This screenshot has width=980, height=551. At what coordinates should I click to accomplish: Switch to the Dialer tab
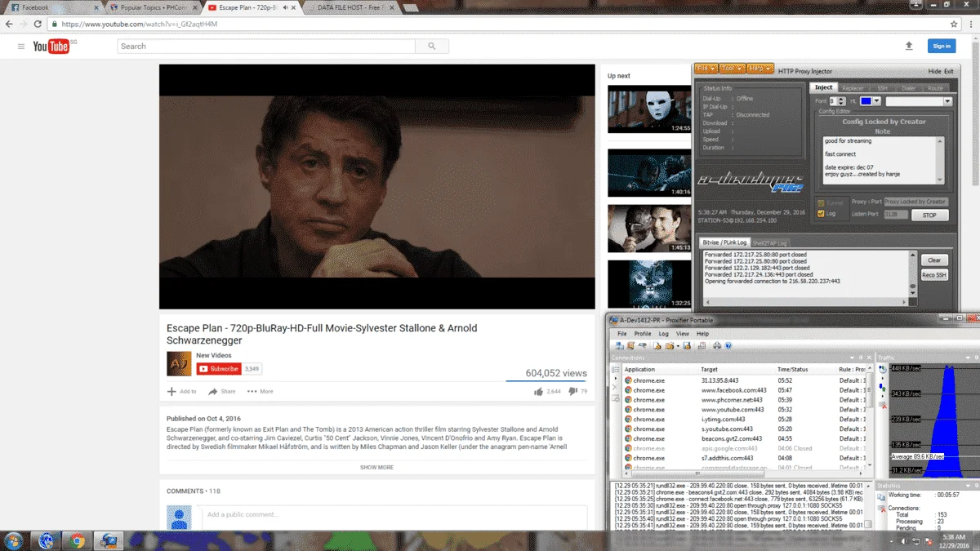pos(908,88)
